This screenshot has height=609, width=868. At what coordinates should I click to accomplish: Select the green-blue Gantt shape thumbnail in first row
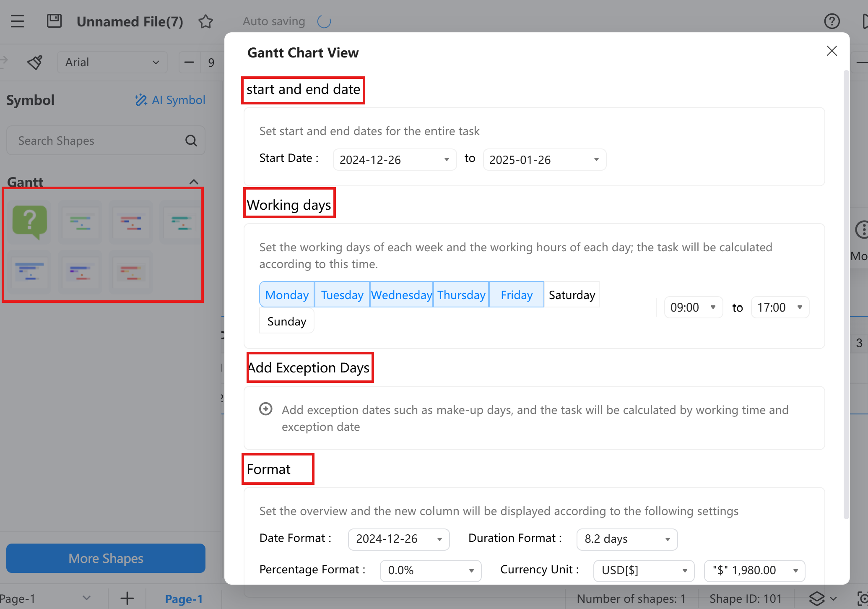click(x=80, y=222)
